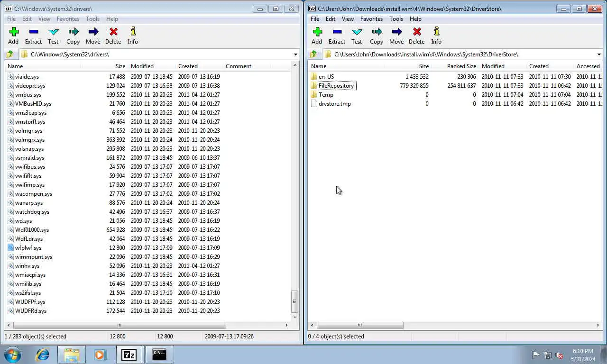
Task: Open the command prompt taskbar button
Action: (x=159, y=355)
